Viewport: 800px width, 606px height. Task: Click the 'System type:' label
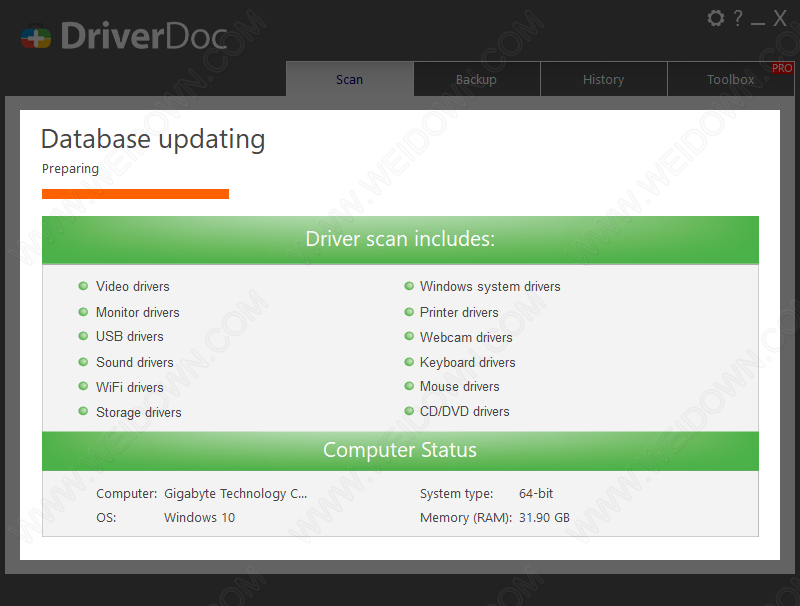pos(457,494)
